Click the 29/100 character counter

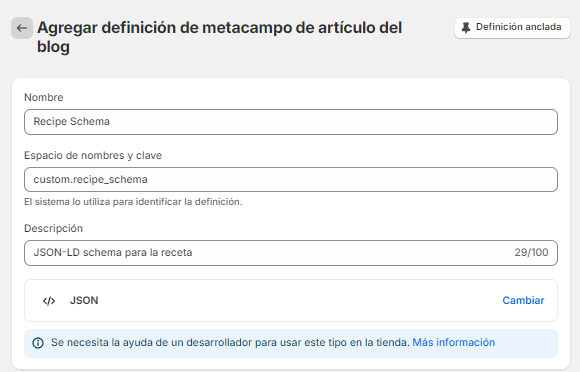click(x=531, y=253)
